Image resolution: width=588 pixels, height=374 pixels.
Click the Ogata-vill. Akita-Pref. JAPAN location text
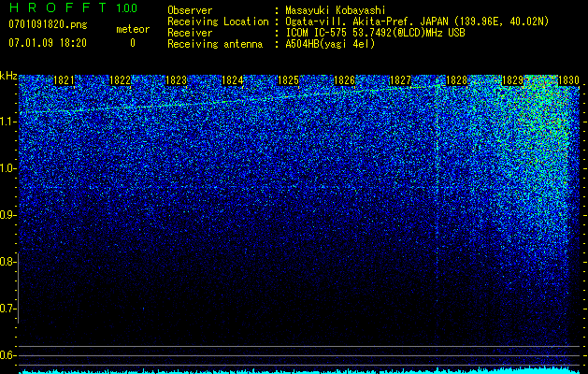point(417,22)
